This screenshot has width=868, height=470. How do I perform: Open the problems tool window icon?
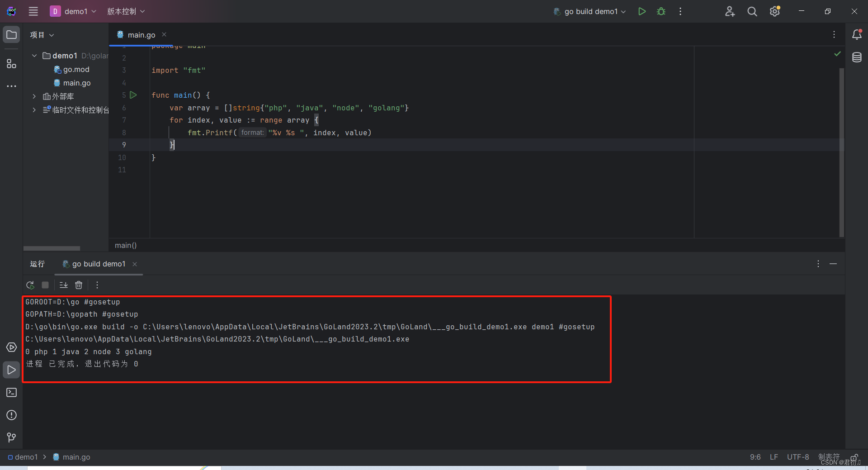(12, 415)
